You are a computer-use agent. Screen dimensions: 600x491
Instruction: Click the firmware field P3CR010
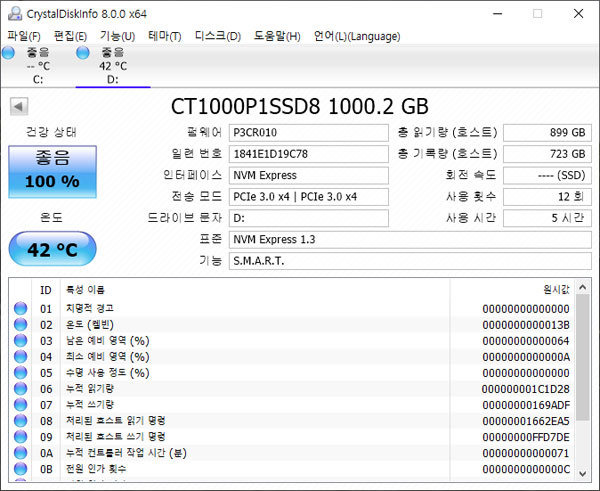pyautogui.click(x=309, y=133)
